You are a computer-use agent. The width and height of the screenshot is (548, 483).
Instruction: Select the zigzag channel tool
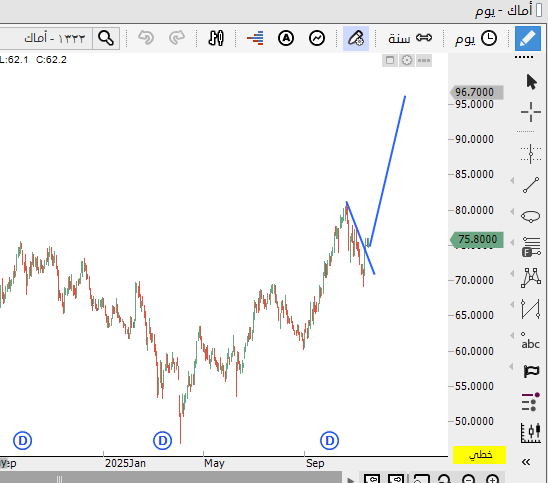531,309
